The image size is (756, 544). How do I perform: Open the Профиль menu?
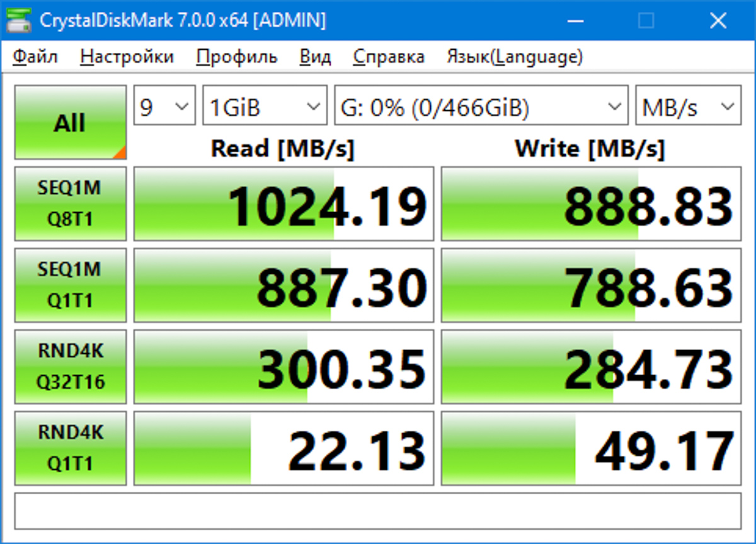pyautogui.click(x=237, y=57)
